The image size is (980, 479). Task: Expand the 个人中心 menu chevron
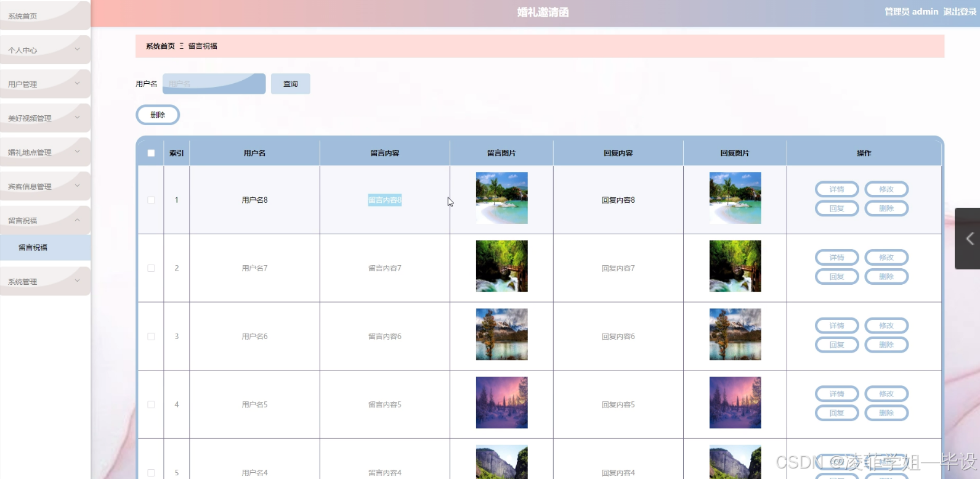(x=77, y=49)
